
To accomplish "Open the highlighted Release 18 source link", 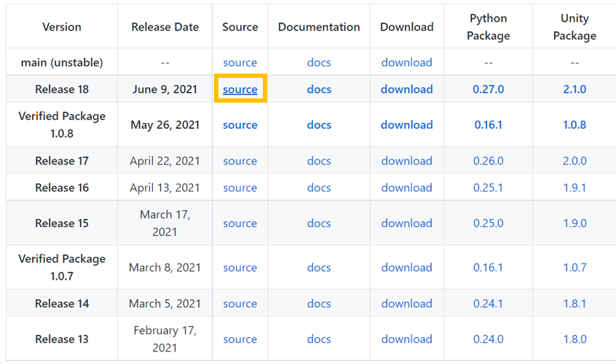I will 240,89.
